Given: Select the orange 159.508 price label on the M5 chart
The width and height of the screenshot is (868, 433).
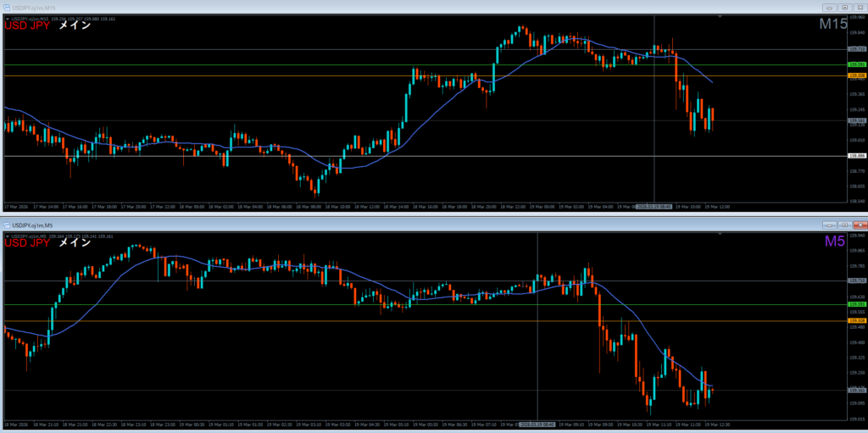Looking at the screenshot, I should tap(856, 321).
